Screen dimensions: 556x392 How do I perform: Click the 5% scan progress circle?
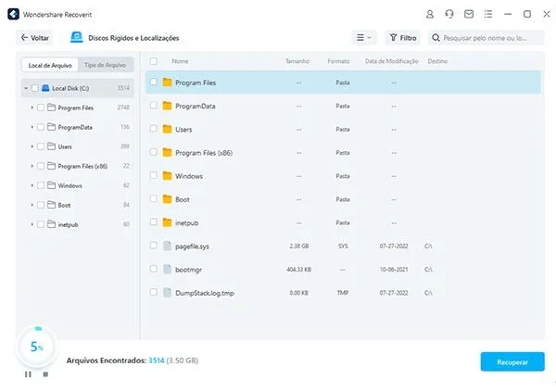(37, 347)
